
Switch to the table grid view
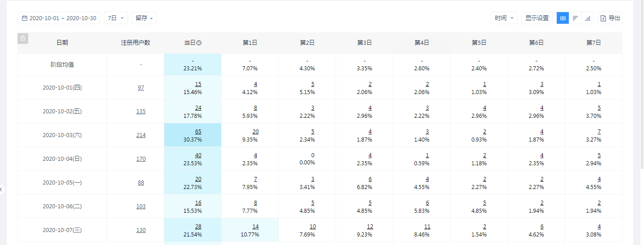(x=563, y=18)
